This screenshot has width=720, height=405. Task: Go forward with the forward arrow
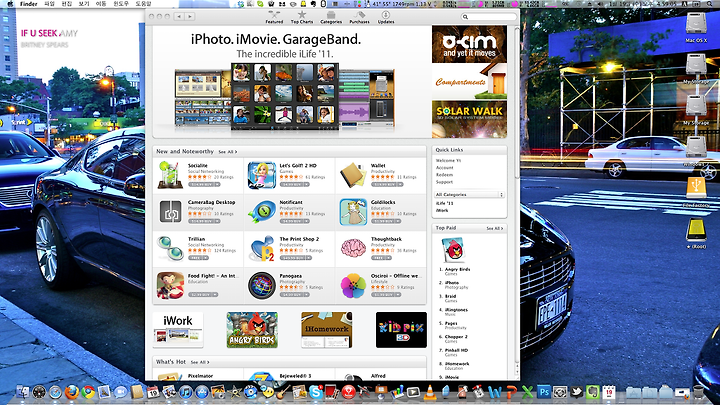click(190, 17)
